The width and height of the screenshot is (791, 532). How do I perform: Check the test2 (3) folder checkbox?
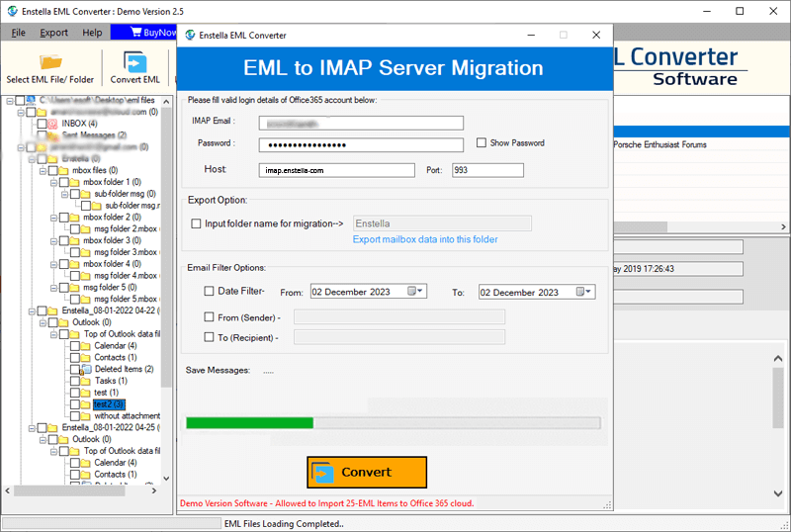(75, 404)
